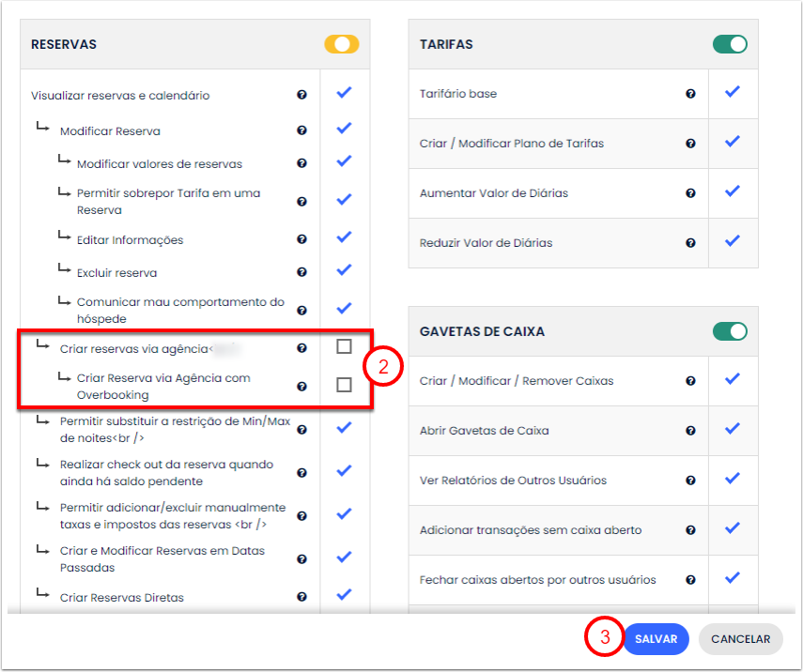
Task: Uncheck Editar Informações permission
Action: (344, 238)
